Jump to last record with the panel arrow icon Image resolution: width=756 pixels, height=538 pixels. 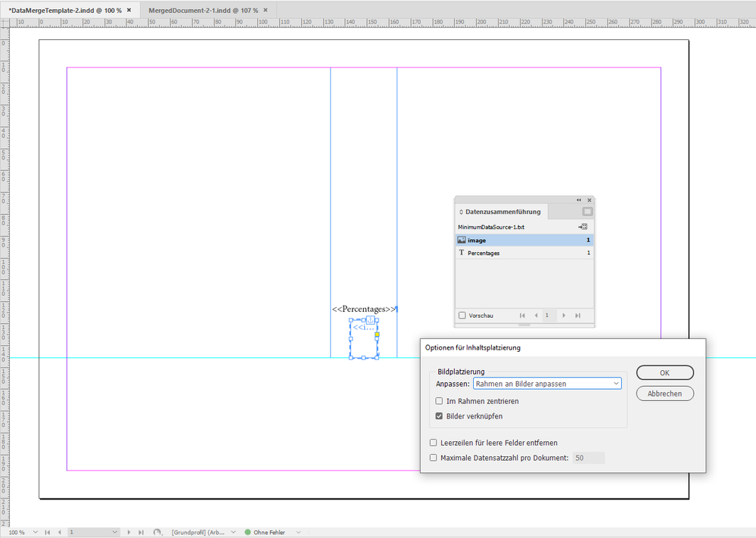[x=579, y=316]
